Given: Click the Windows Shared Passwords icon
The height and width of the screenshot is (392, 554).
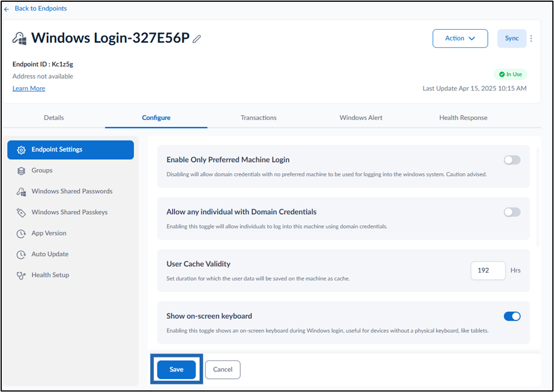Looking at the screenshot, I should (21, 191).
